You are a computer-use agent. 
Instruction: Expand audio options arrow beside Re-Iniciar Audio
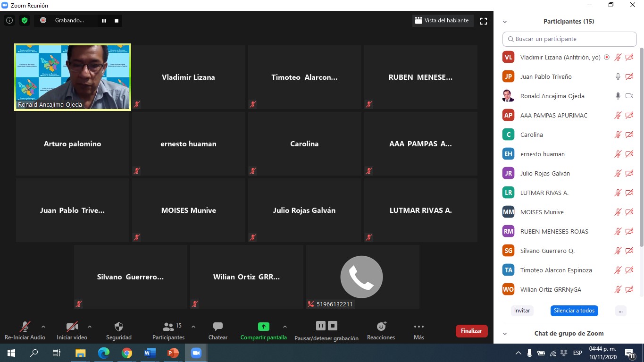[x=43, y=326]
